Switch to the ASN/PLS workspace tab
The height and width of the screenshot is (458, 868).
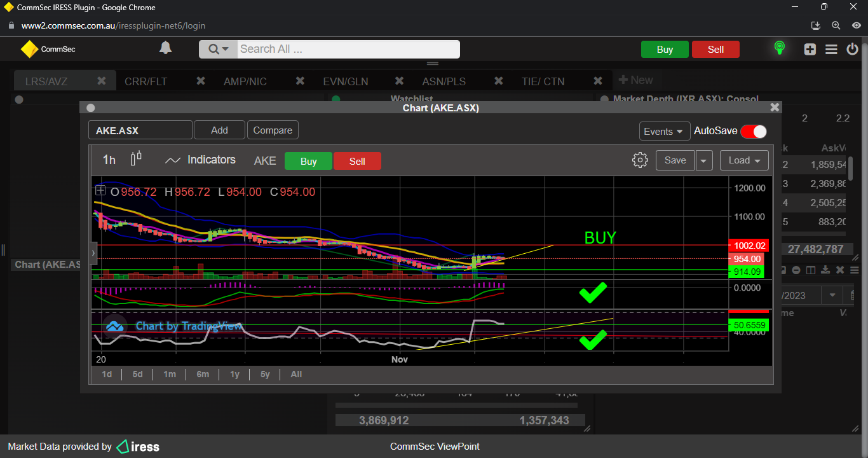pos(444,81)
